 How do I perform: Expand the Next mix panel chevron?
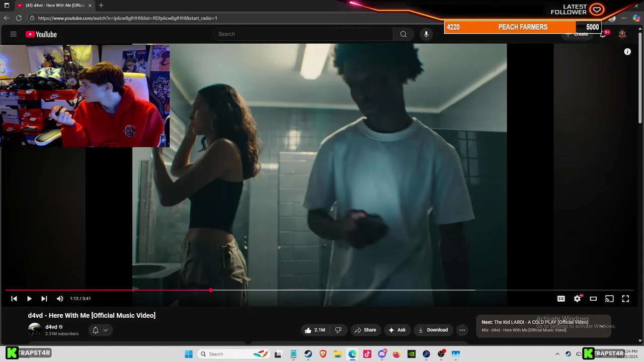[602, 326]
